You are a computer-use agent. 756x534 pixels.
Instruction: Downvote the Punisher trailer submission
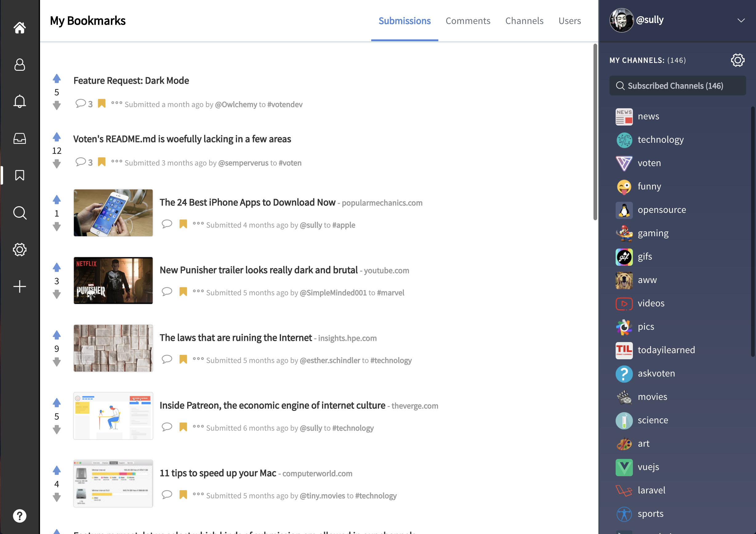pos(57,294)
